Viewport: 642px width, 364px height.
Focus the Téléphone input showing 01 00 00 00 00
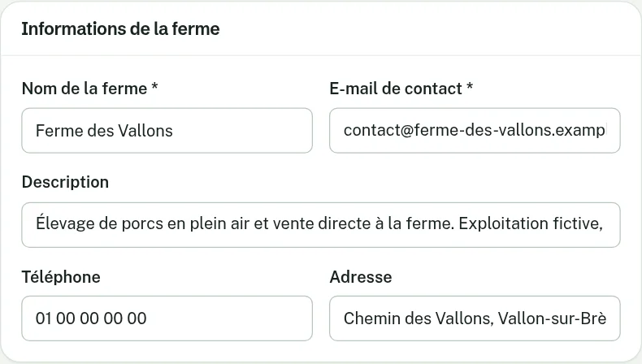[x=167, y=318]
